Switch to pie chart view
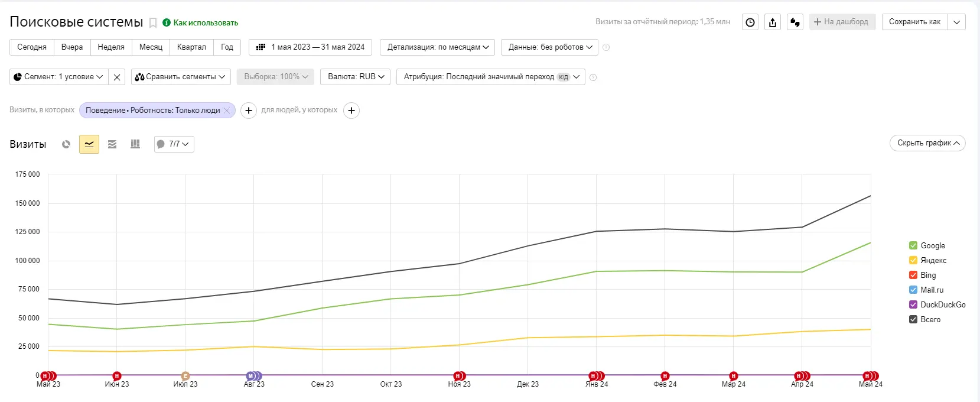This screenshot has height=402, width=980. pos(66,144)
